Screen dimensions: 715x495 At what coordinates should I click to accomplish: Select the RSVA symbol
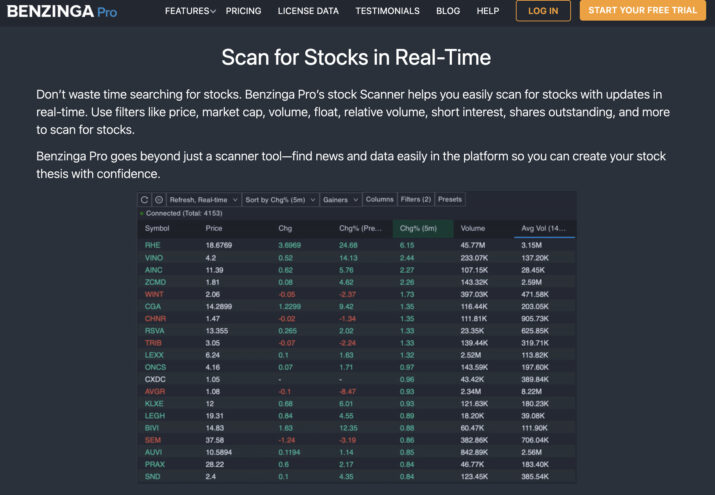click(155, 331)
